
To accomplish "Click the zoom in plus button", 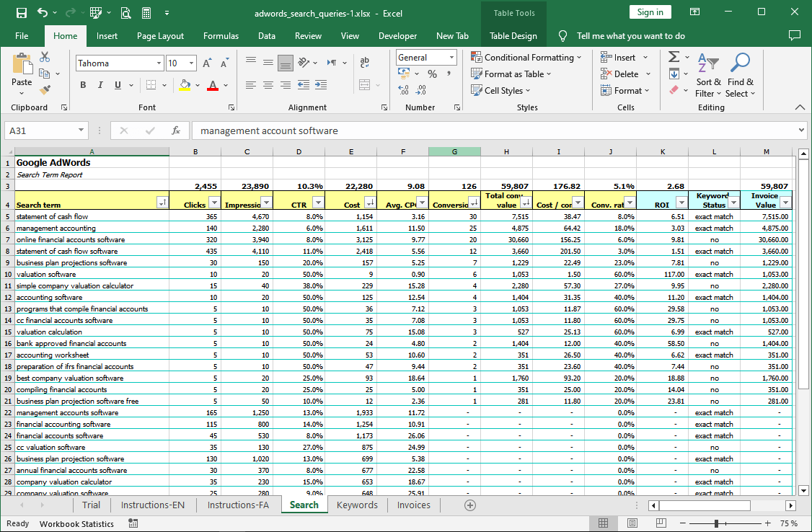I will (x=767, y=524).
